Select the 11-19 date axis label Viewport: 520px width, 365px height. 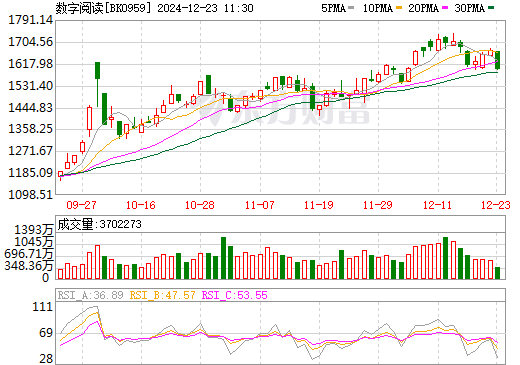pos(319,205)
